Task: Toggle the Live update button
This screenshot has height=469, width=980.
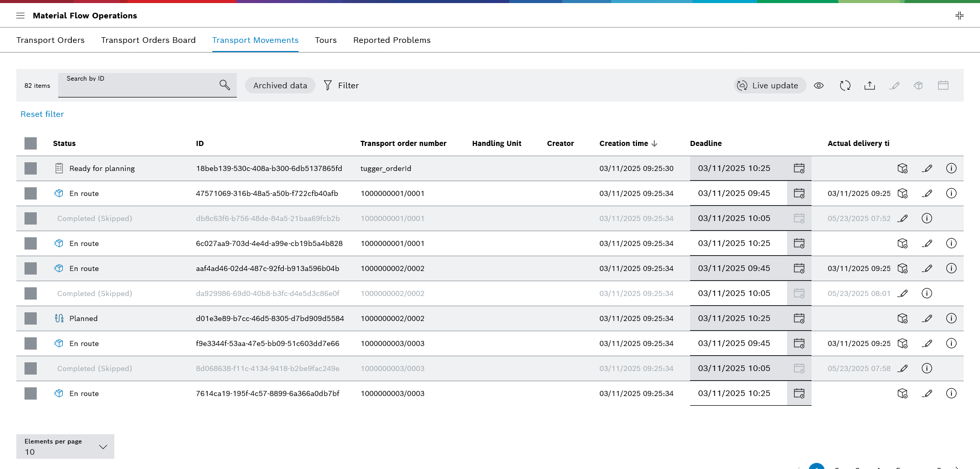Action: [770, 86]
